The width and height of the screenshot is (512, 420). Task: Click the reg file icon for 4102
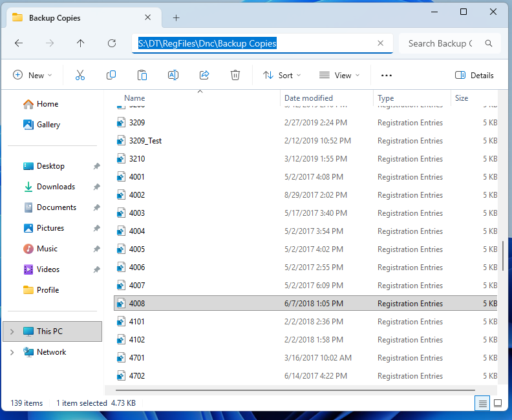click(x=121, y=340)
